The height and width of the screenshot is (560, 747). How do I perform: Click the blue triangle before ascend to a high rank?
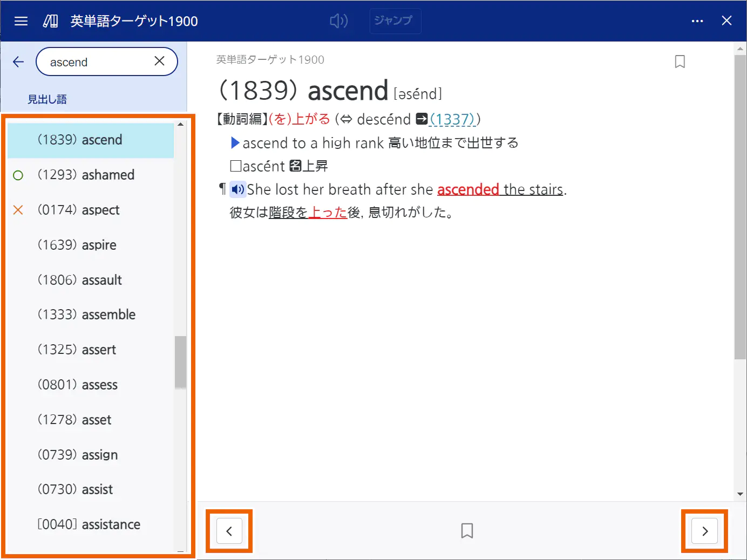pyautogui.click(x=235, y=143)
